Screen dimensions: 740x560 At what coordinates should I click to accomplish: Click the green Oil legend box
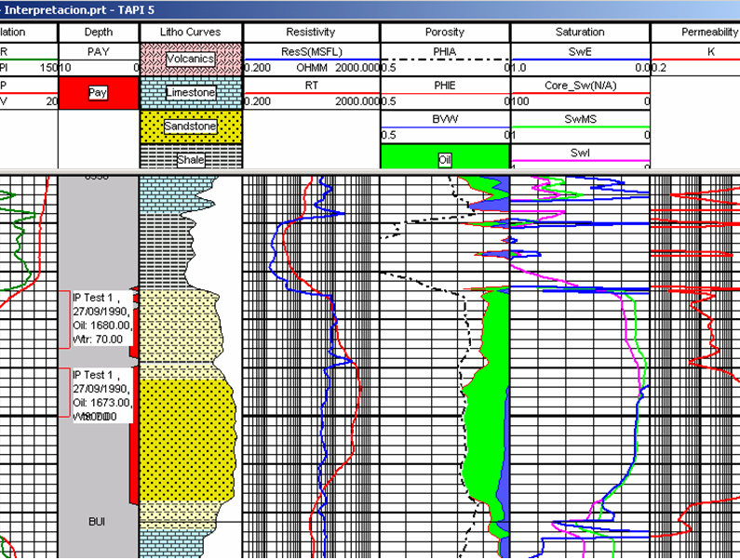[x=445, y=157]
